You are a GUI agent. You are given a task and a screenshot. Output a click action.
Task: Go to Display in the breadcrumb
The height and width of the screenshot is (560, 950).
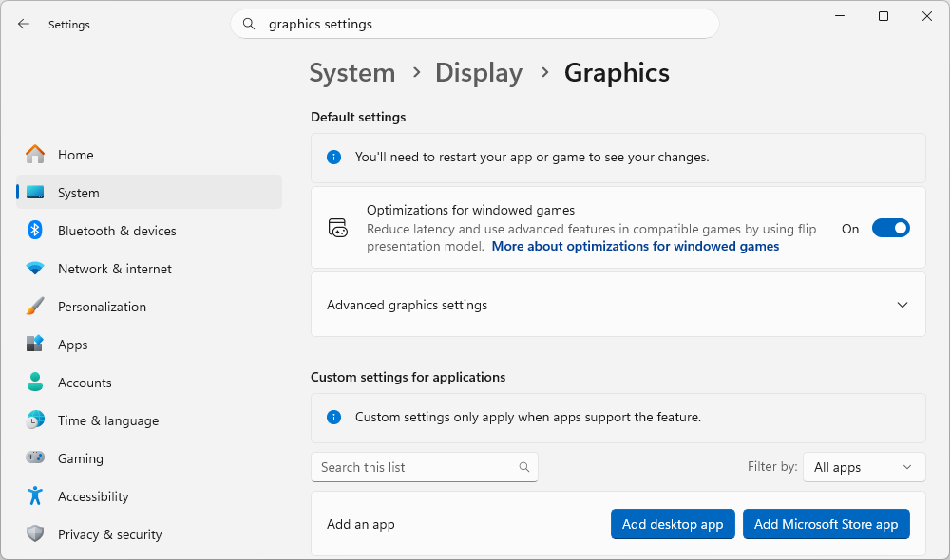pos(479,73)
